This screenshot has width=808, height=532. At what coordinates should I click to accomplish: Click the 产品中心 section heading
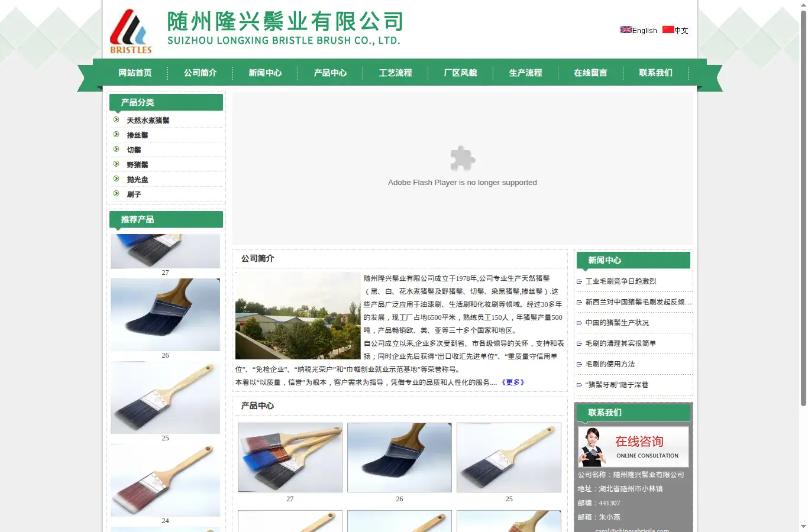257,406
